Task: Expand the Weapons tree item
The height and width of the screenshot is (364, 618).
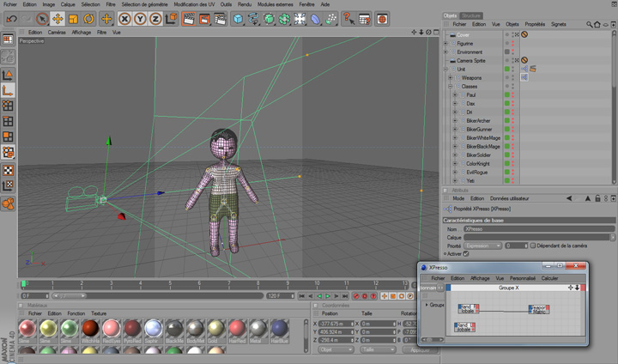Action: [449, 77]
